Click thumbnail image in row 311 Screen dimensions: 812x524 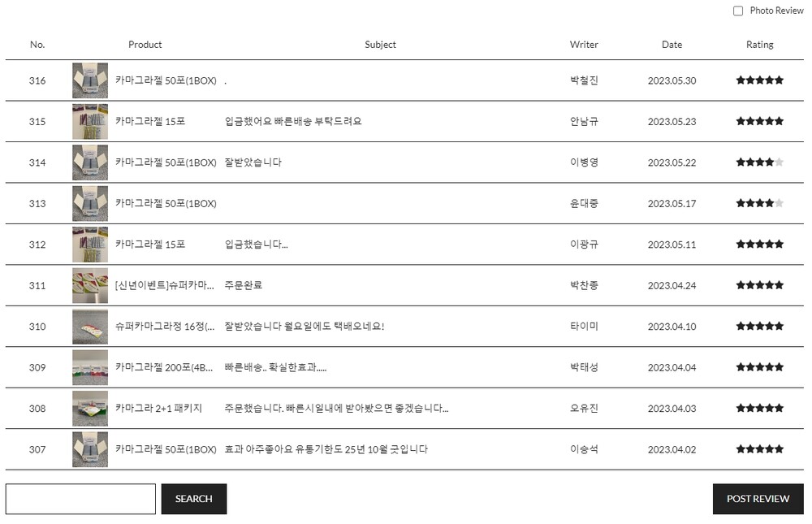pos(90,285)
